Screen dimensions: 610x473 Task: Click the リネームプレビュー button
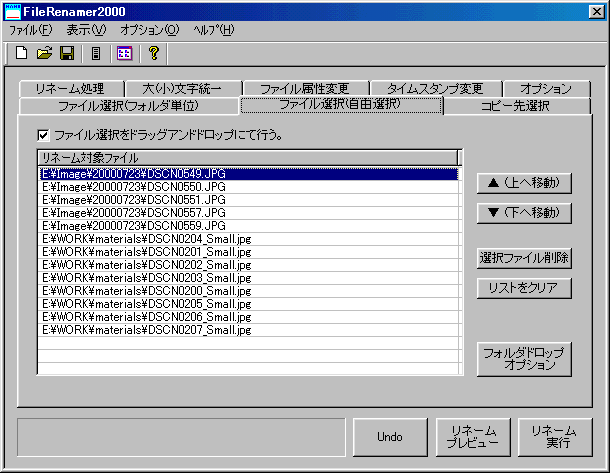473,437
